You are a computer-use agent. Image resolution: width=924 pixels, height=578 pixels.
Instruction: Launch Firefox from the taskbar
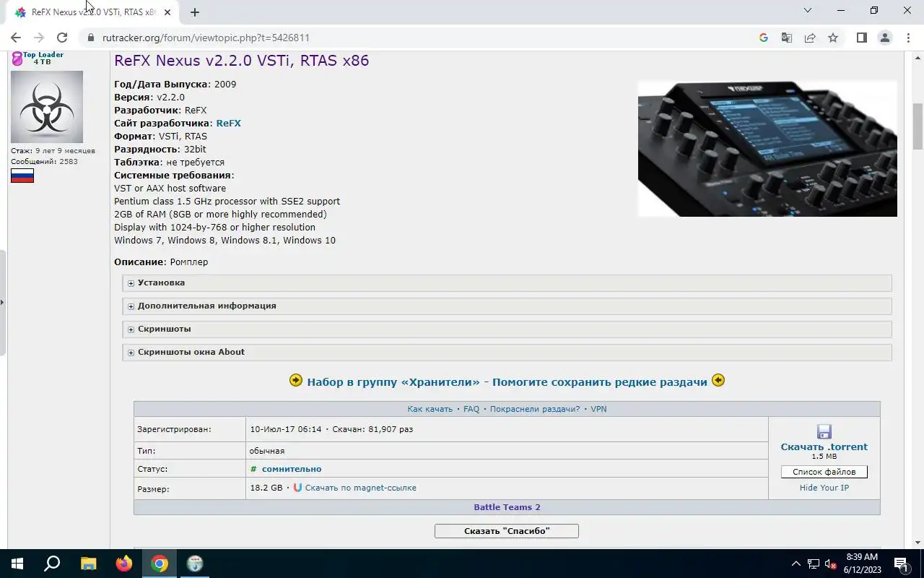124,564
